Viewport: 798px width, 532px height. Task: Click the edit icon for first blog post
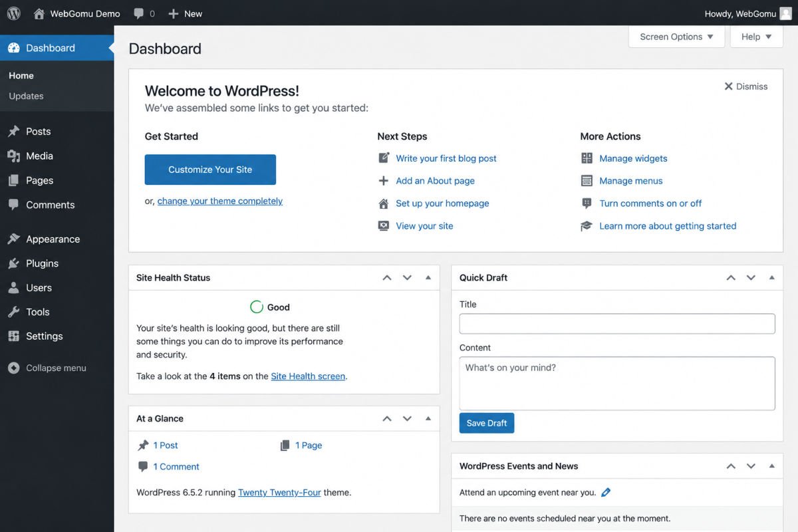coord(384,158)
